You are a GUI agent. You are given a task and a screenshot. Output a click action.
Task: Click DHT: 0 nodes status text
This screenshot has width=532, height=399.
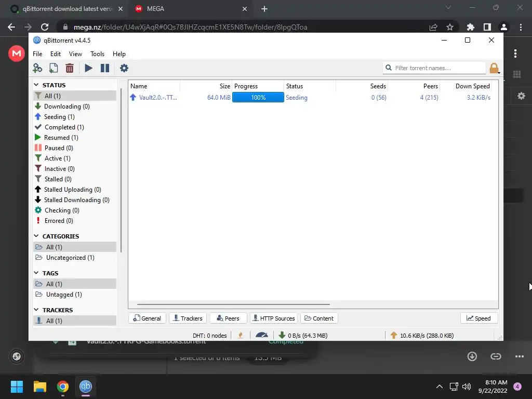tap(210, 336)
